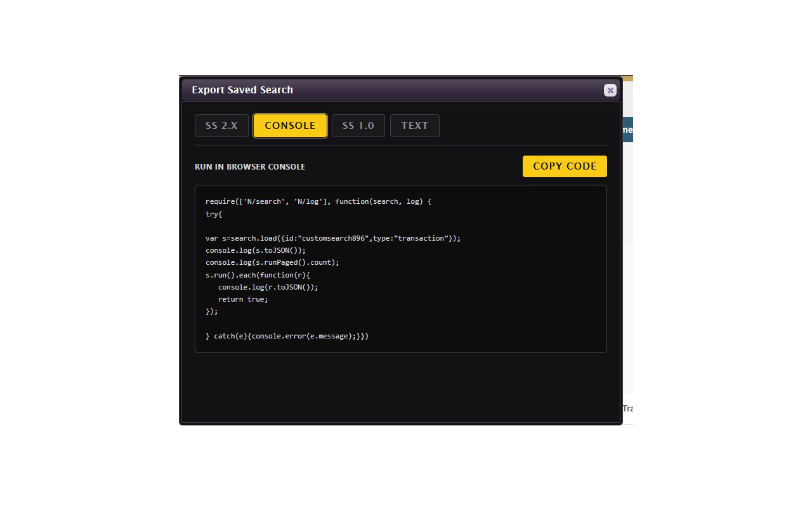The height and width of the screenshot is (508, 812).
Task: Click the console.log(s.toJSON()) line
Action: [x=256, y=250]
